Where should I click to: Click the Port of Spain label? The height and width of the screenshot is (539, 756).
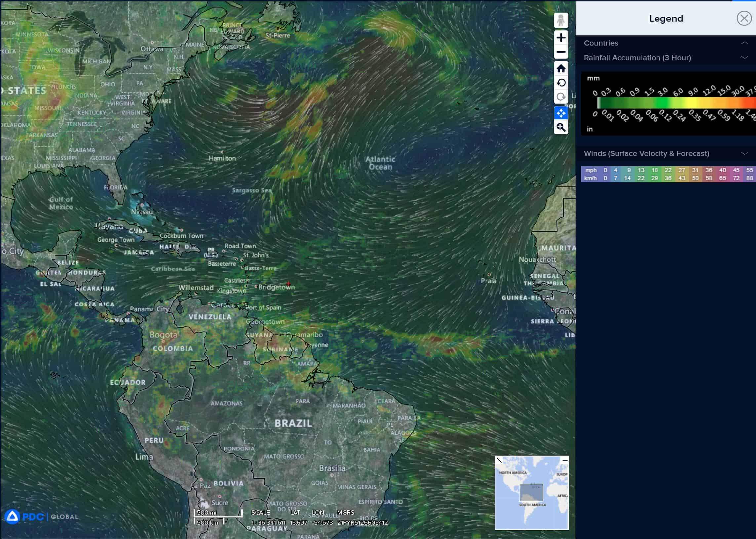(x=263, y=307)
